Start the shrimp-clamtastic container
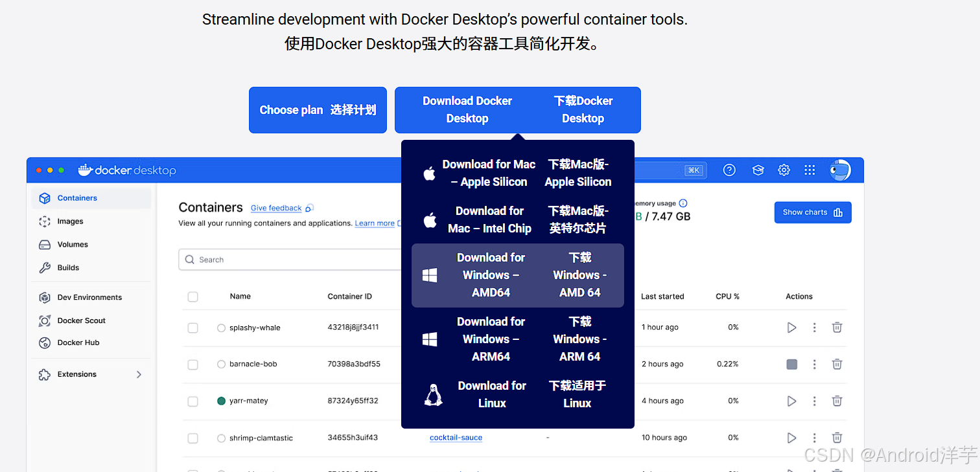The height and width of the screenshot is (472, 980). tap(791, 438)
